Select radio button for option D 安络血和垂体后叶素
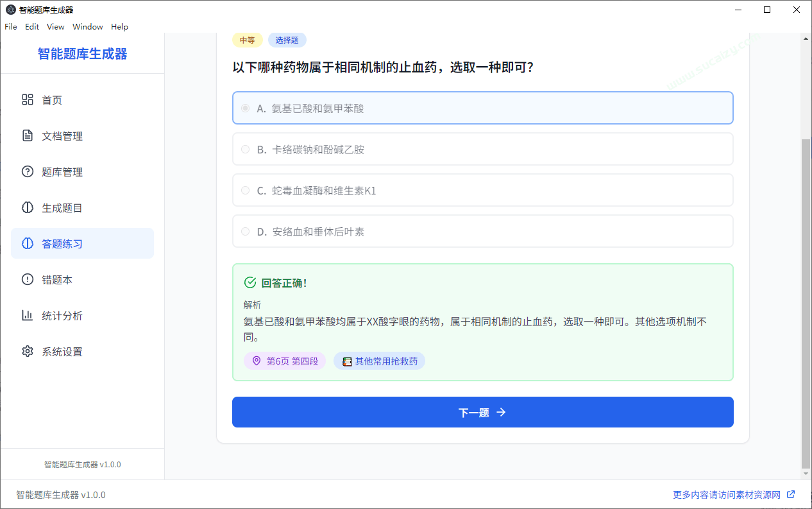 [x=245, y=232]
